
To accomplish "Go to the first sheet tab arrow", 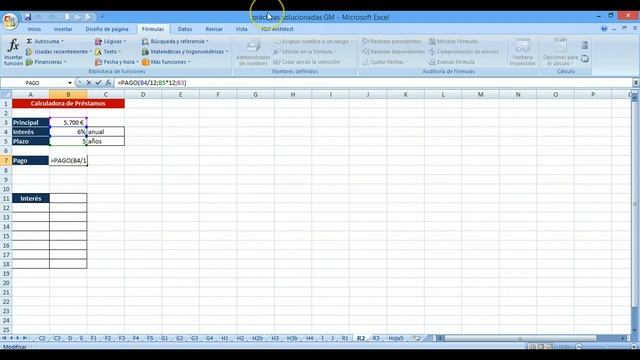I will 4,338.
